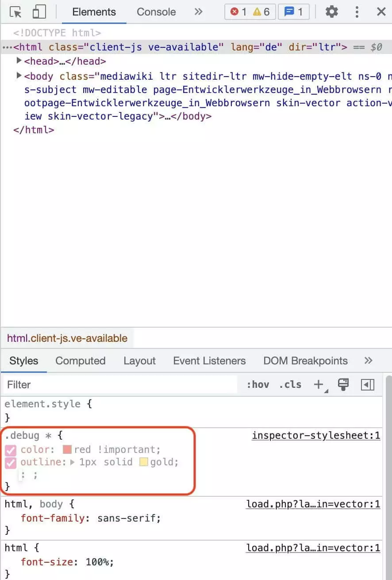The height and width of the screenshot is (580, 392).
Task: Toggle the device toolbar icon
Action: [39, 12]
